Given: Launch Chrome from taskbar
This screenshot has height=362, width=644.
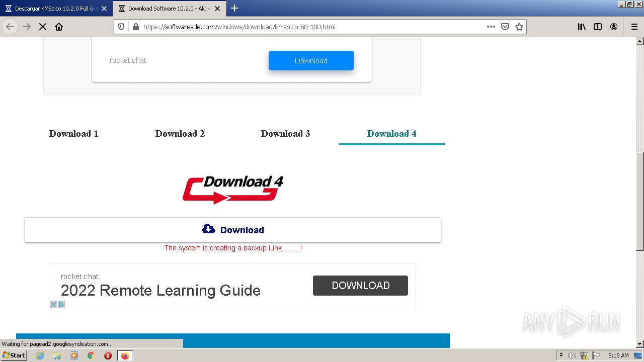Looking at the screenshot, I should coord(91,355).
